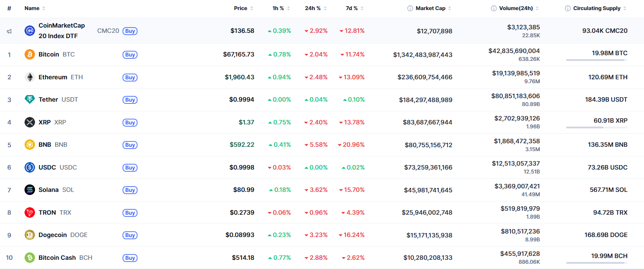The width and height of the screenshot is (644, 269).
Task: Open the Market Cap info tooltip icon
Action: (409, 8)
